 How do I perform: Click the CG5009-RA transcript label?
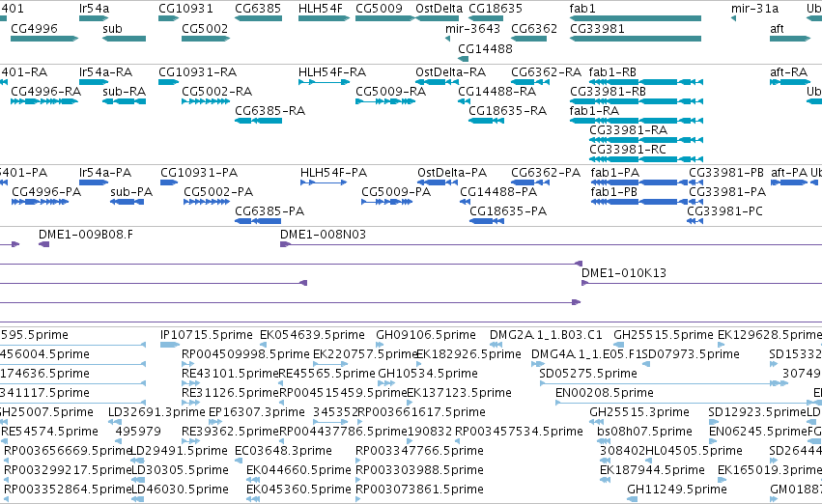(x=390, y=91)
